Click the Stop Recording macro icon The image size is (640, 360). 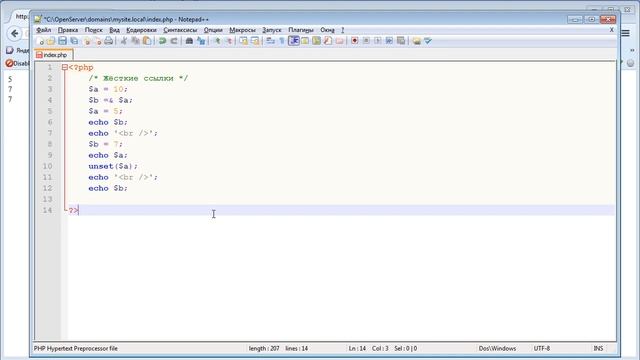366,41
